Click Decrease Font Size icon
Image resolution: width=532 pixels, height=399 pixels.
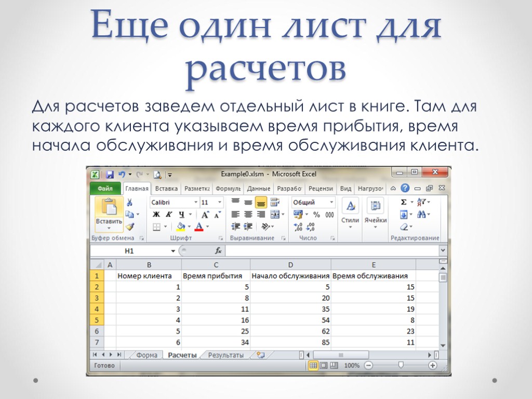(x=218, y=215)
